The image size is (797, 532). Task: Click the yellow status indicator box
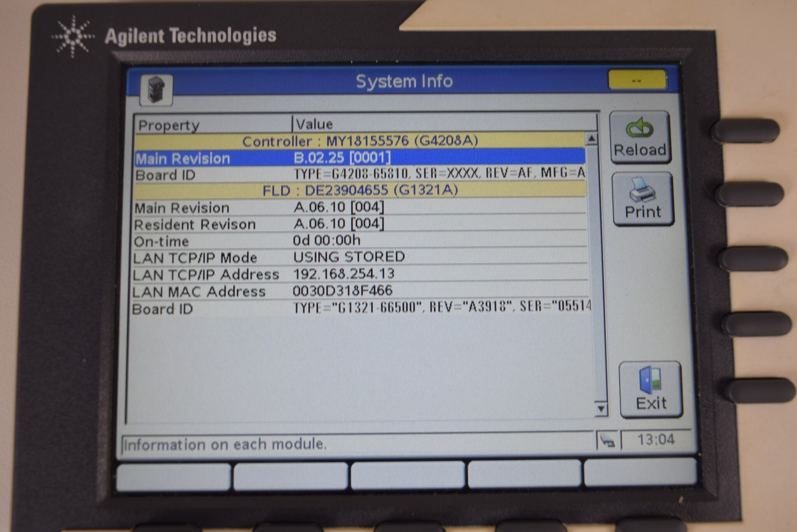tap(637, 80)
